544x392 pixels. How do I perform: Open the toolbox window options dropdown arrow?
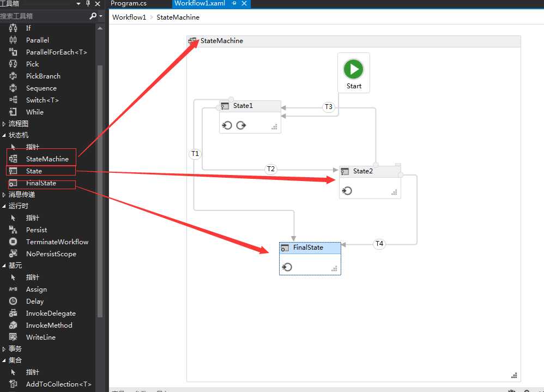78,3
